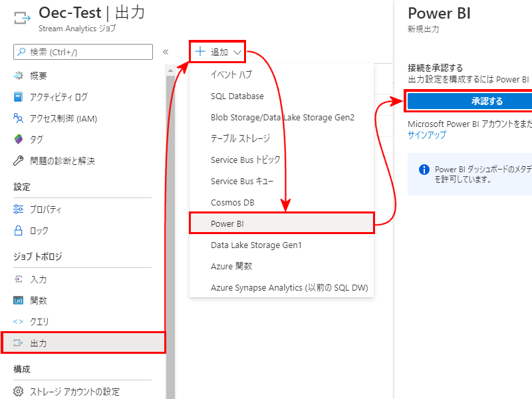Open the 追加 dropdown button
This screenshot has height=399, width=532.
pyautogui.click(x=218, y=52)
